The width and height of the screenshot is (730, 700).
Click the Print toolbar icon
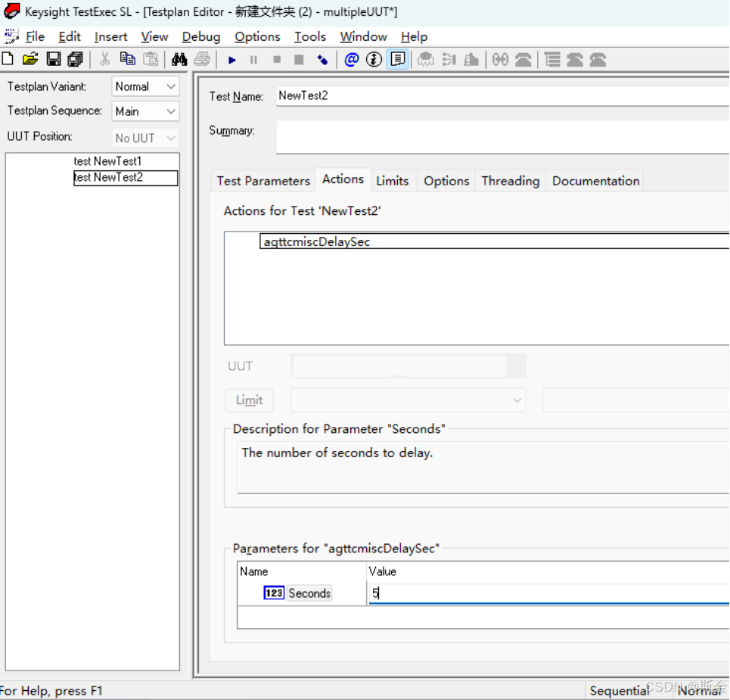pos(202,59)
